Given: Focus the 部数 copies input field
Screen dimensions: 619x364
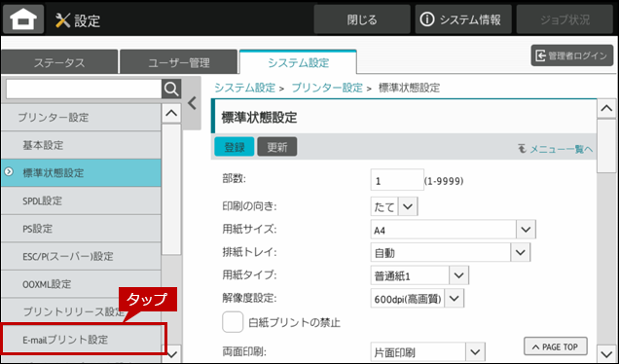Looking at the screenshot, I should 397,180.
